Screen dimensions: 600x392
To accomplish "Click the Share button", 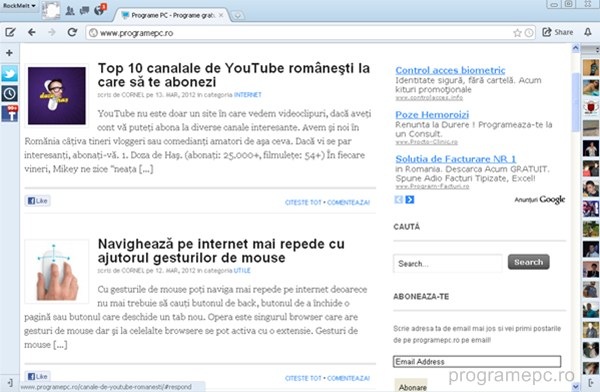I will click(558, 32).
